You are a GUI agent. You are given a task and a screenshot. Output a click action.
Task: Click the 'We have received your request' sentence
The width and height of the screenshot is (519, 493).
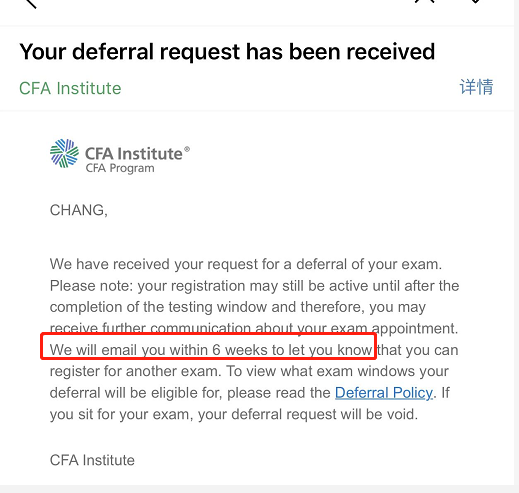(246, 264)
